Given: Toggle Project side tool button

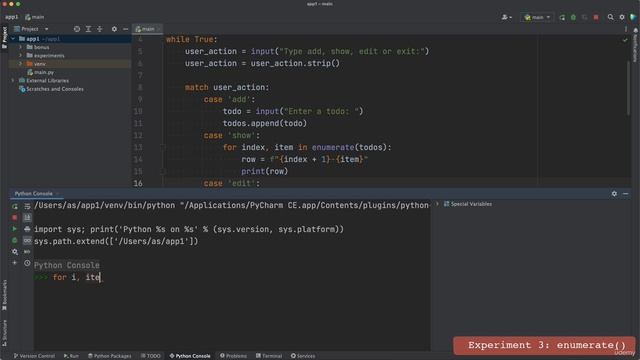Looking at the screenshot, I should 4,38.
